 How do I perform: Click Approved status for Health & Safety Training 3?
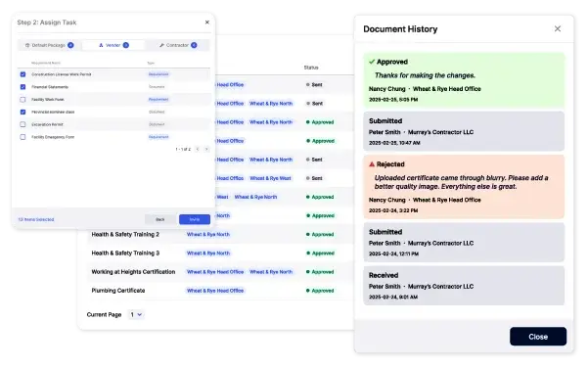[320, 253]
